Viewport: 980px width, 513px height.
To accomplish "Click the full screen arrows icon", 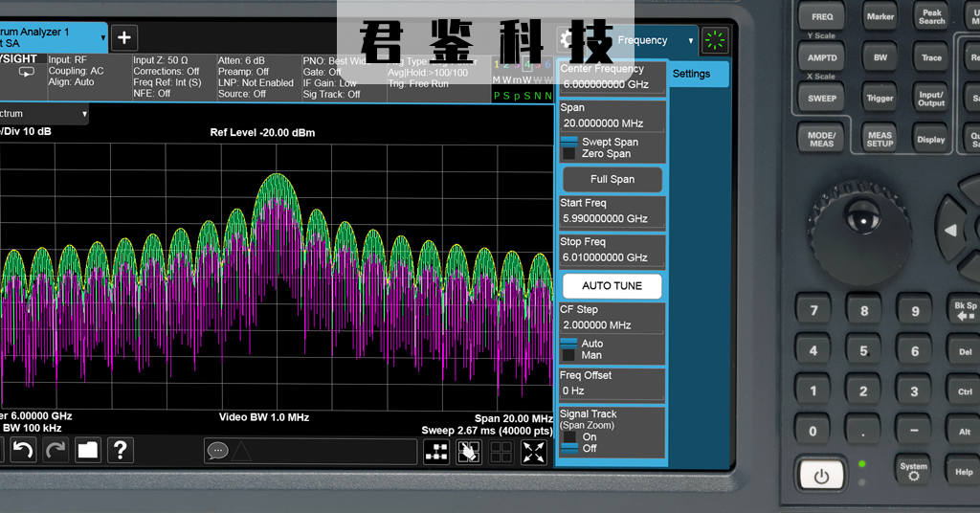I will [533, 453].
